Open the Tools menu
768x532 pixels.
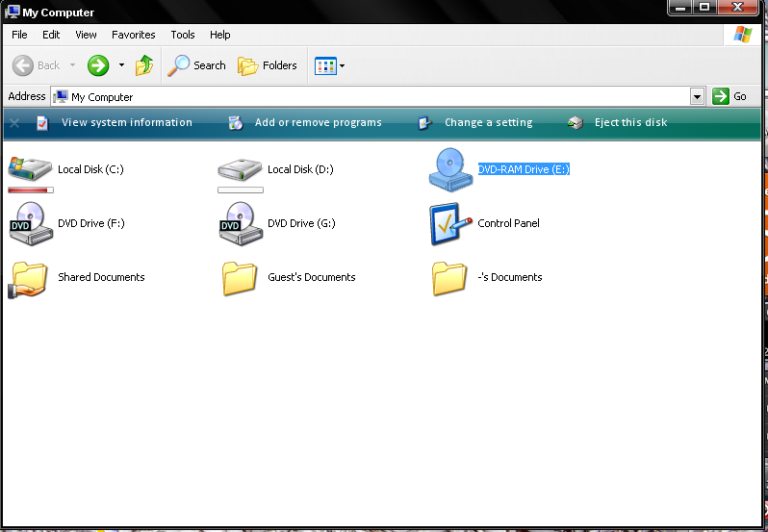pyautogui.click(x=183, y=35)
